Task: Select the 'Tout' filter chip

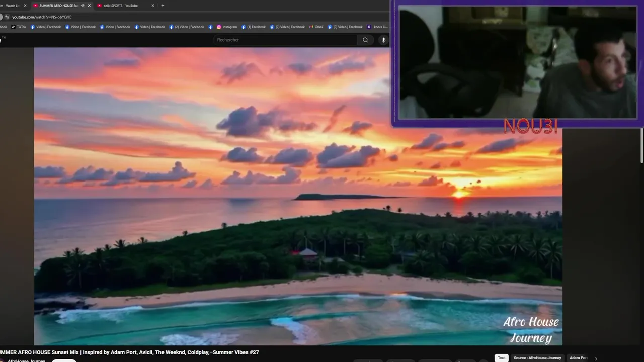Action: click(501, 358)
